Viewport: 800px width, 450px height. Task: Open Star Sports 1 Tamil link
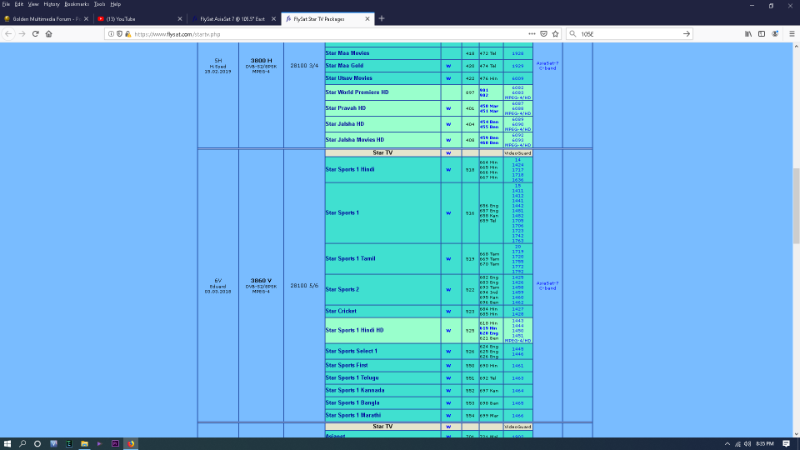coord(351,259)
